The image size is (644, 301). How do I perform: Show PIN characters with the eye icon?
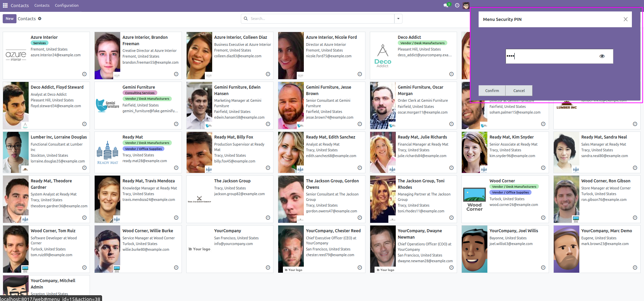coord(602,56)
